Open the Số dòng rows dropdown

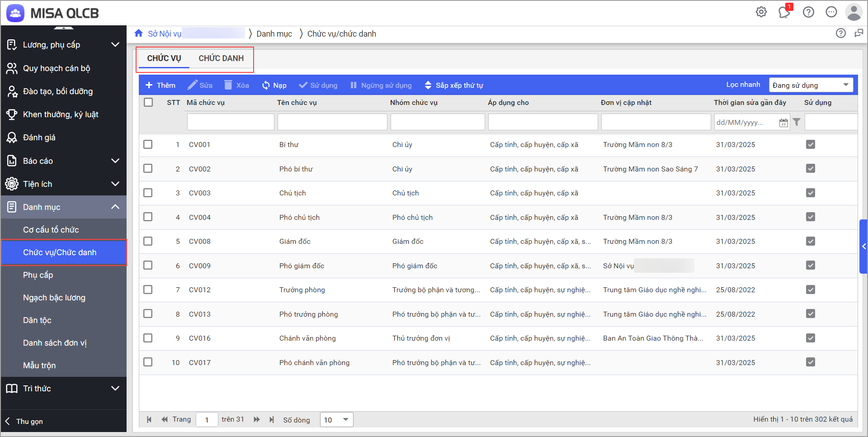(x=336, y=420)
